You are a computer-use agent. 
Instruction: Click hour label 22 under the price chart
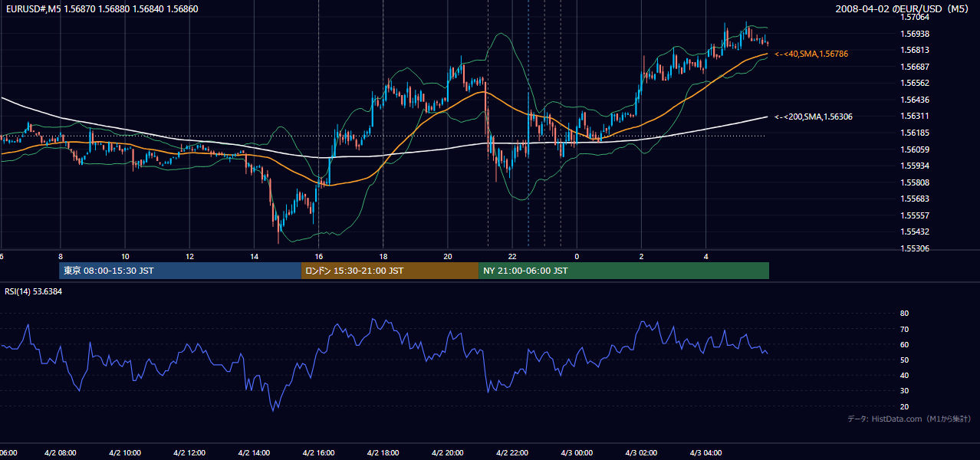511,256
